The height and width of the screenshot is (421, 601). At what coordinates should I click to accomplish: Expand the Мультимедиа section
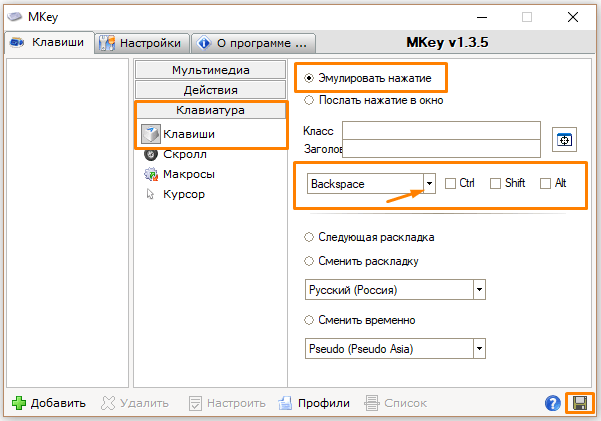coord(210,70)
